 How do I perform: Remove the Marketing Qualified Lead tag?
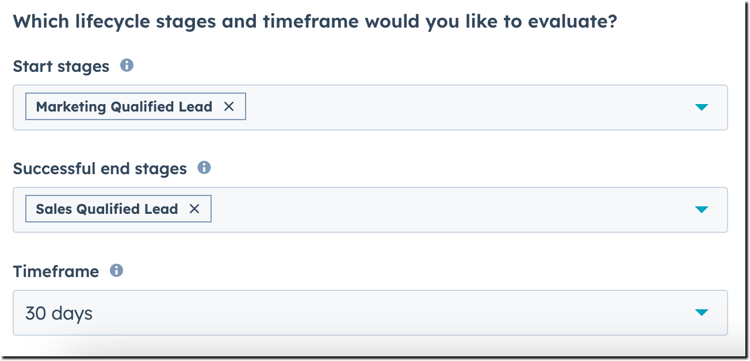229,107
